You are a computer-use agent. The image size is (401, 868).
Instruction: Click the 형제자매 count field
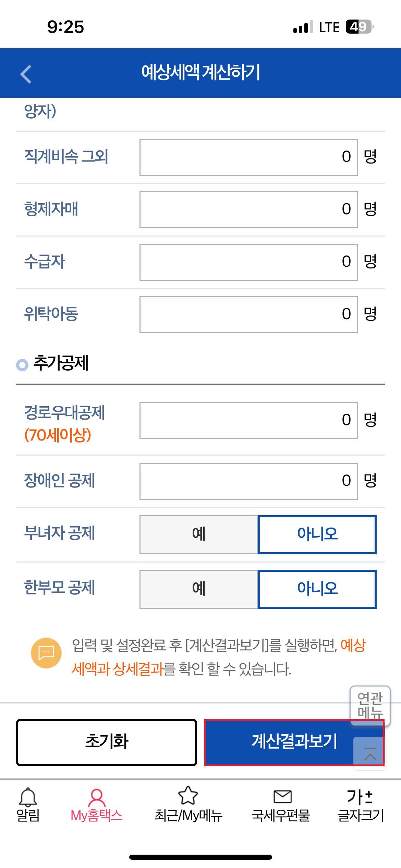coord(248,209)
